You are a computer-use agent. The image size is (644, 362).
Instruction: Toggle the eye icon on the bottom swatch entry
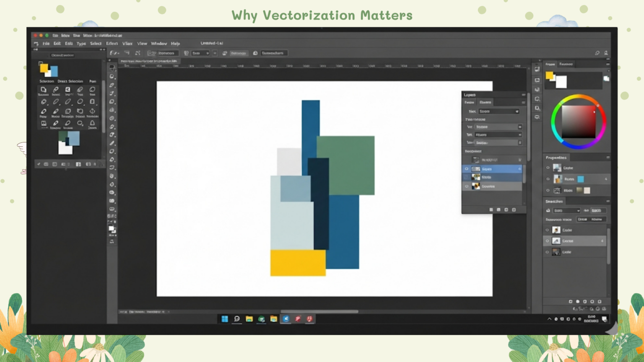pyautogui.click(x=547, y=252)
